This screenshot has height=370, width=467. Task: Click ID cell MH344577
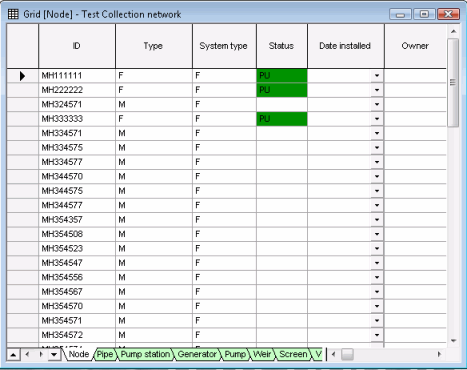(x=77, y=205)
